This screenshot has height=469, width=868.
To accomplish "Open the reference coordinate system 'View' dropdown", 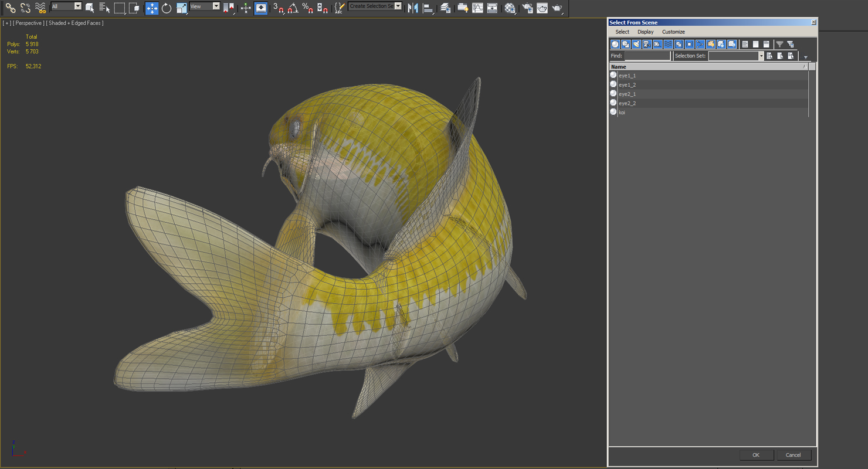I will tap(205, 6).
